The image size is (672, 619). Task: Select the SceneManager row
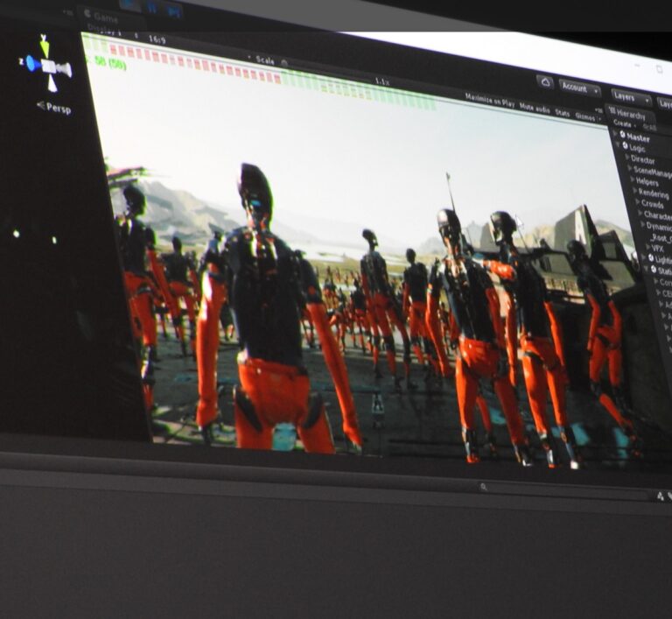(x=651, y=172)
